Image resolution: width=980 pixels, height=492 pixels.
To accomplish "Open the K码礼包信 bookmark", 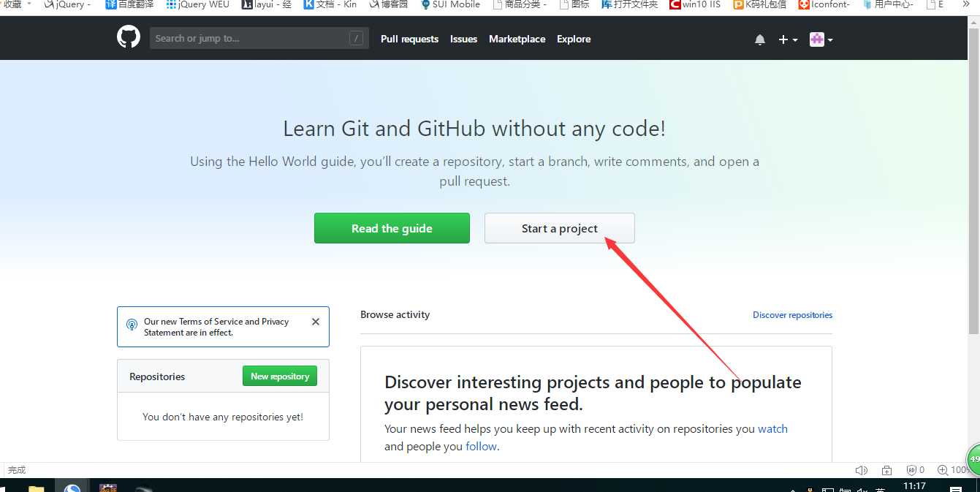I will click(x=760, y=4).
